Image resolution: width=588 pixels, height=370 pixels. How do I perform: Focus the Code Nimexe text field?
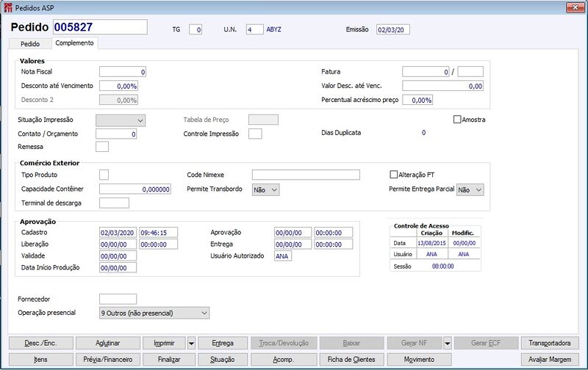pyautogui.click(x=306, y=175)
